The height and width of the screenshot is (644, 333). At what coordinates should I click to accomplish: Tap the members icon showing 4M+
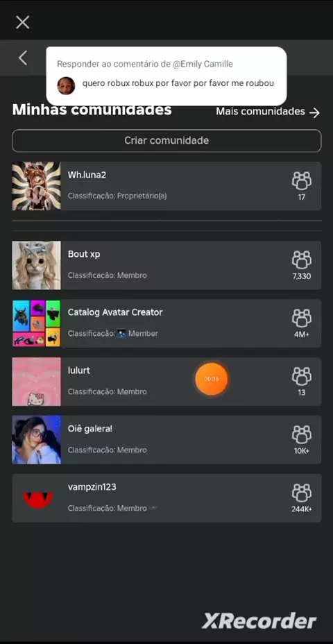302,319
